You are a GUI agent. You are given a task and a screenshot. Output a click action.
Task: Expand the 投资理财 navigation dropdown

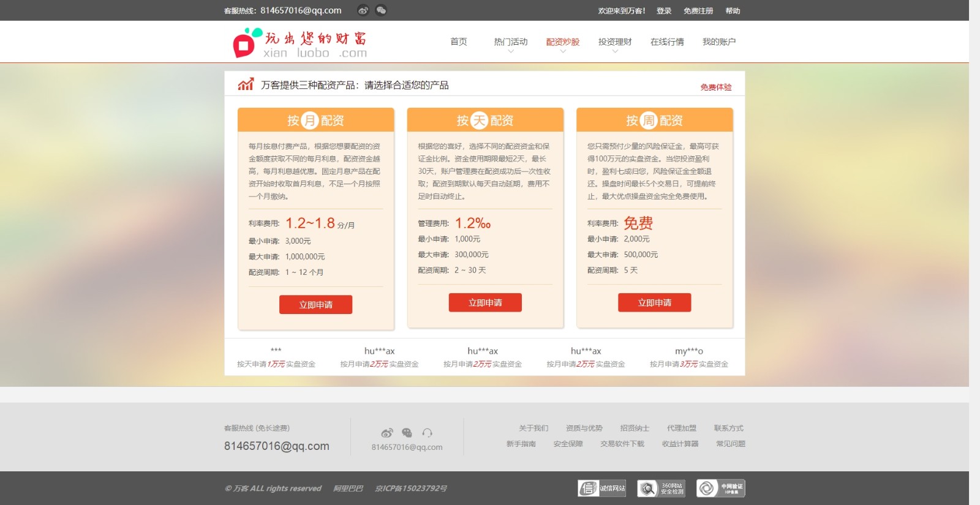615,42
